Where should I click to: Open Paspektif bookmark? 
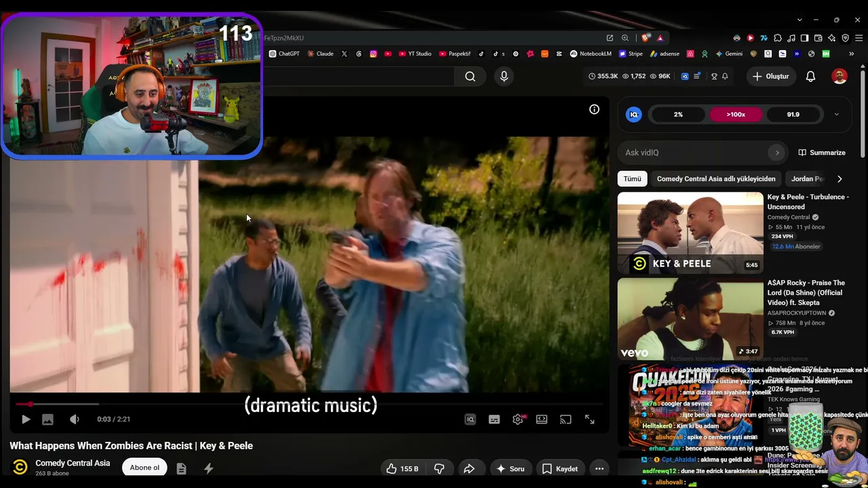click(455, 54)
